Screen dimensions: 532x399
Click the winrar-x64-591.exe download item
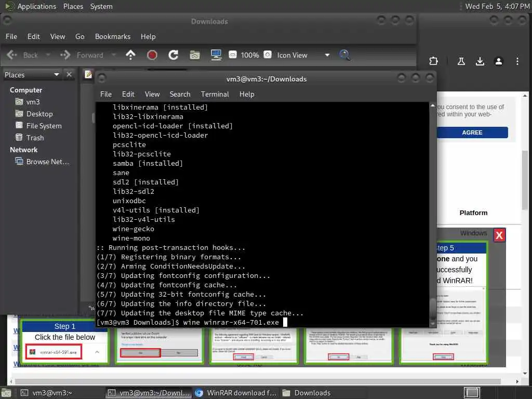point(54,352)
